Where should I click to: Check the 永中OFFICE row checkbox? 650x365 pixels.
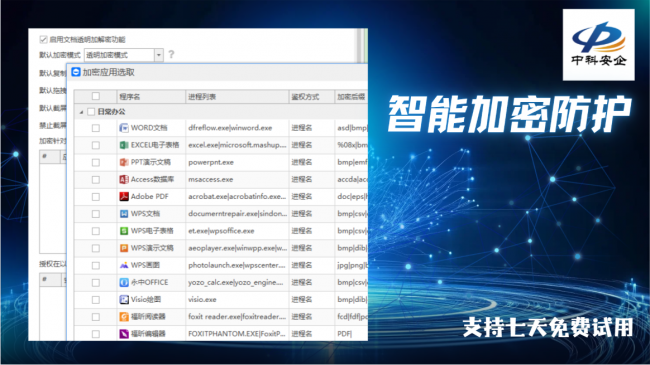point(96,282)
